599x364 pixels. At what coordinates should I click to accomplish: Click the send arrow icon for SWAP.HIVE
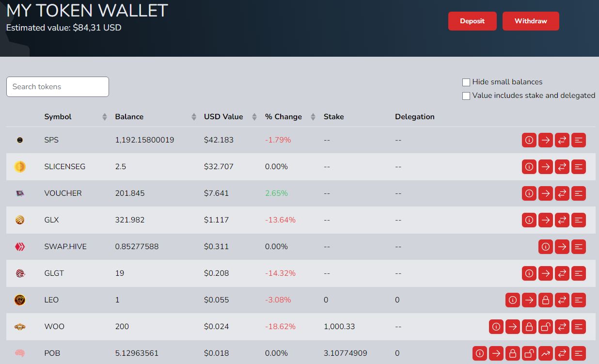[x=562, y=247]
